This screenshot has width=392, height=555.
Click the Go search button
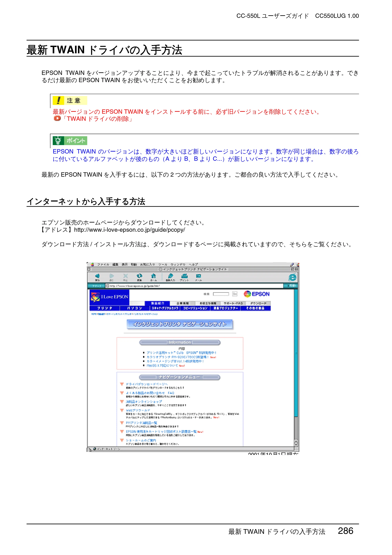(x=235, y=294)
